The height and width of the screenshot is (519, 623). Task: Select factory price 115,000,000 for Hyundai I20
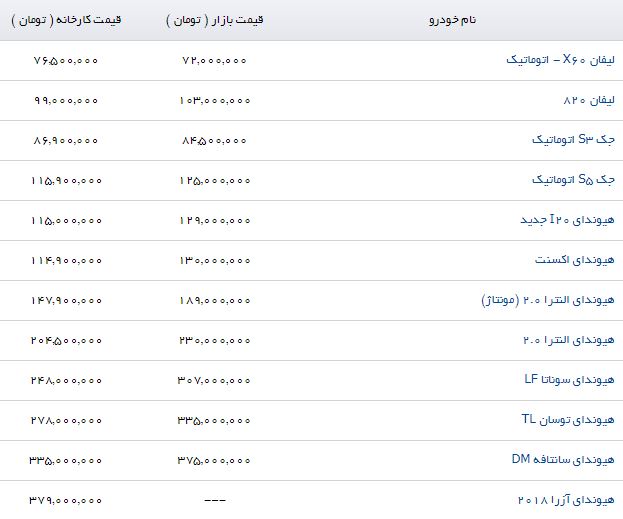pyautogui.click(x=66, y=220)
